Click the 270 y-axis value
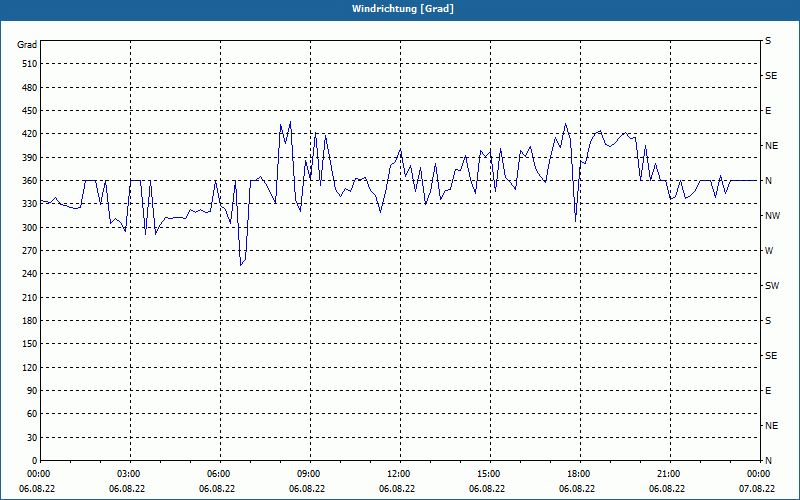 coord(30,251)
